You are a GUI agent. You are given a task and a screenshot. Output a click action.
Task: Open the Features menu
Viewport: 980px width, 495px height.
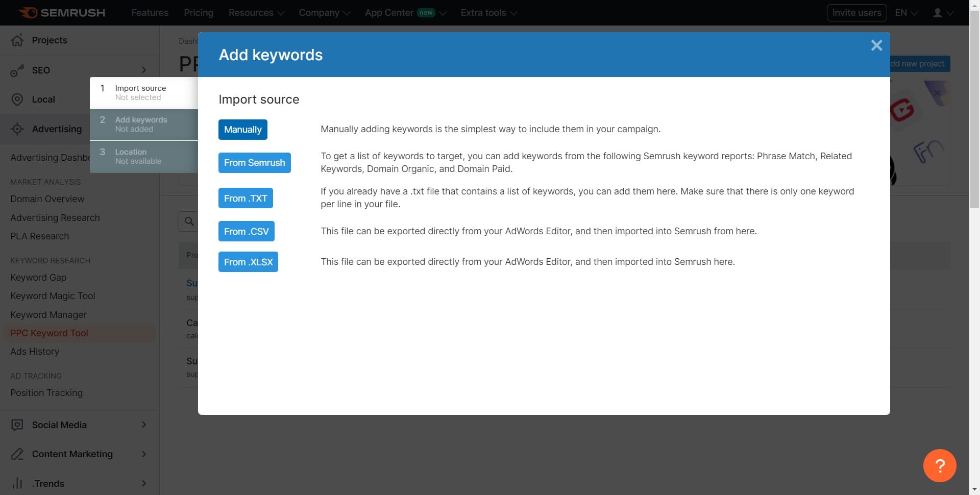click(150, 12)
